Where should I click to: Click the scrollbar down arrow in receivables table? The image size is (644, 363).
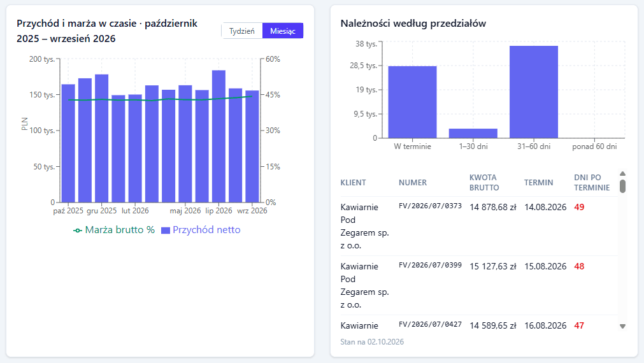pyautogui.click(x=622, y=327)
